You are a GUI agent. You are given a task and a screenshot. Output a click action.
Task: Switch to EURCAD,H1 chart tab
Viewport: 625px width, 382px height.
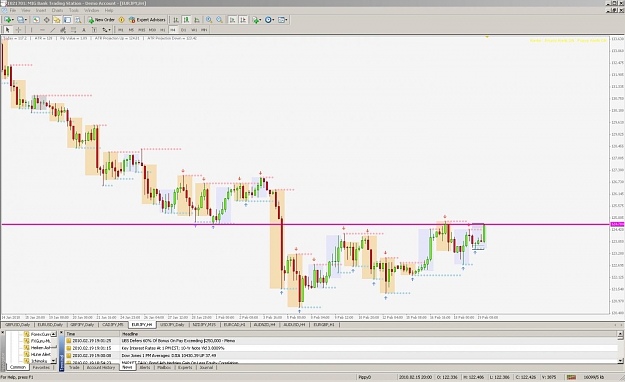(235, 325)
